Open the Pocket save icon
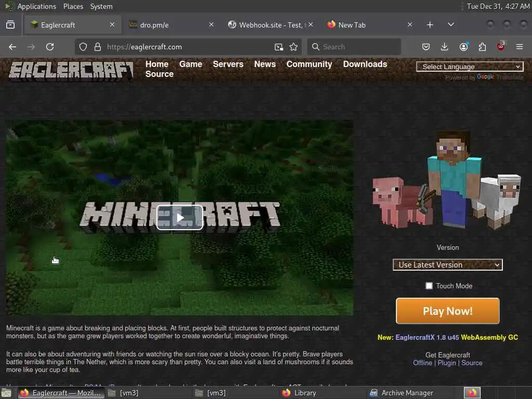The width and height of the screenshot is (532, 399). [x=426, y=47]
